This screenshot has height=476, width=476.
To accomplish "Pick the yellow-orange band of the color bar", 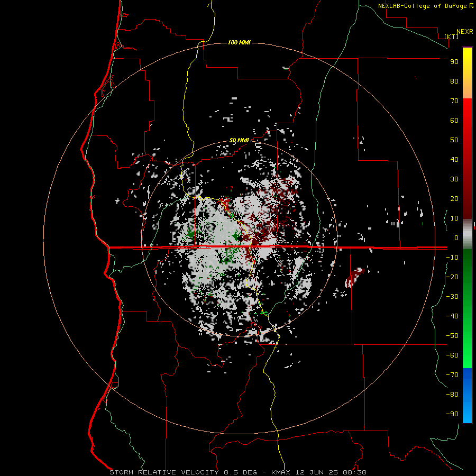I will pos(467,73).
